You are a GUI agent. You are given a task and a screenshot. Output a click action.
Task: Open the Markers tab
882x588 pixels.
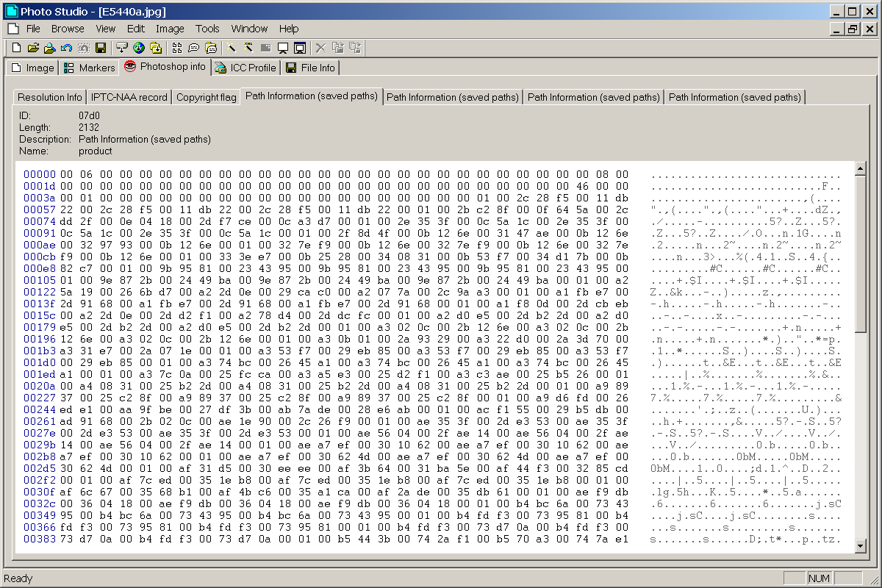89,68
